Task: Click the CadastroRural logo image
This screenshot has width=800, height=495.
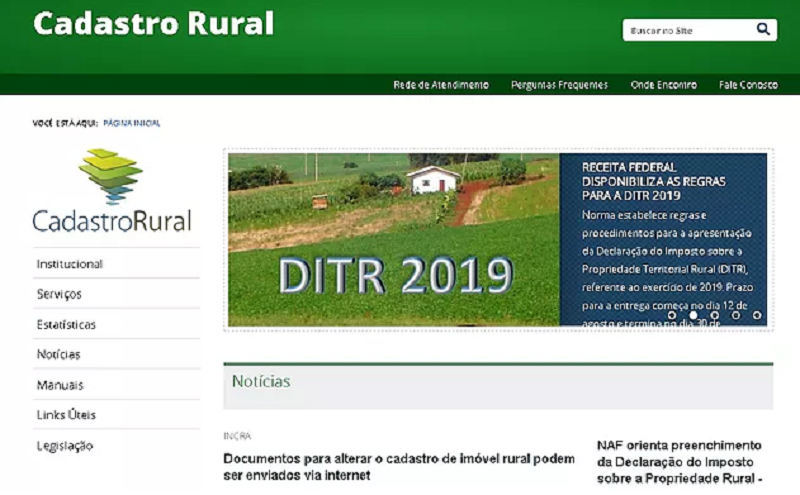Action: (x=112, y=190)
